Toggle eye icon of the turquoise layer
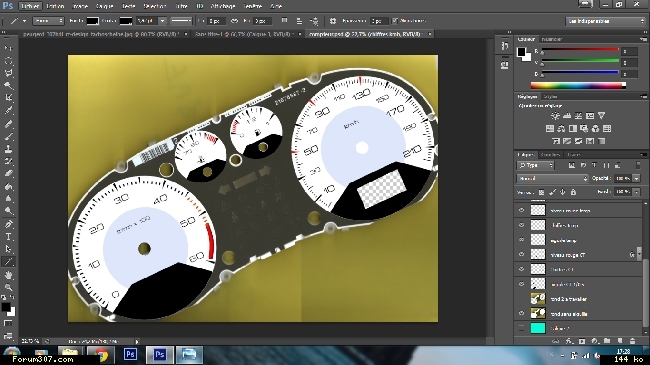650x365 pixels. click(x=521, y=328)
